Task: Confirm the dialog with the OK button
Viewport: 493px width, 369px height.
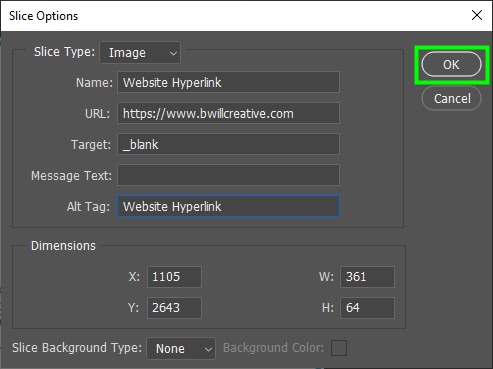Action: pyautogui.click(x=451, y=64)
